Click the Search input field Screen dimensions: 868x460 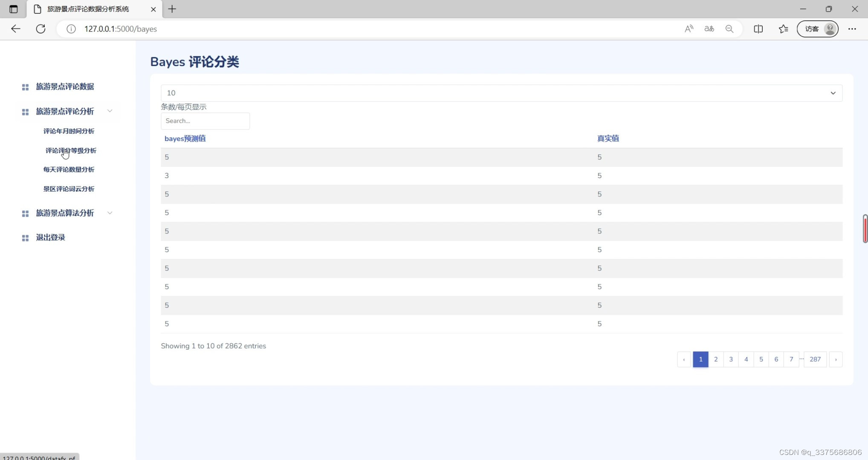pos(205,121)
